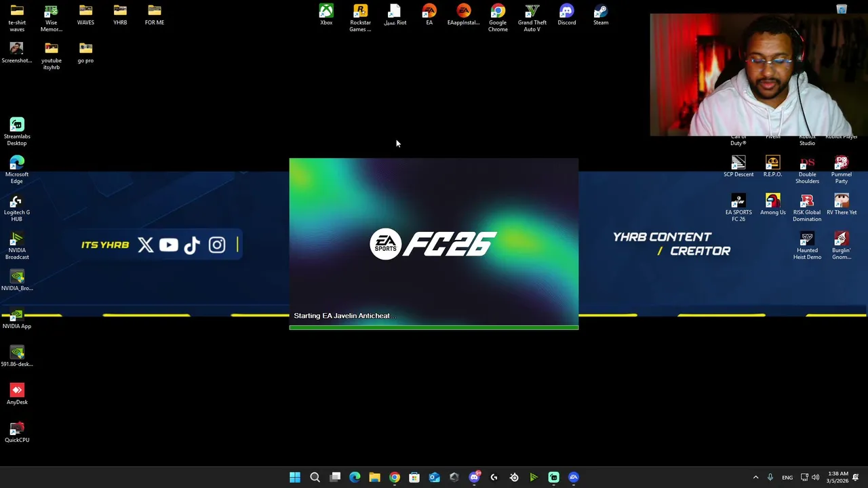Select the Screenshot image file on desktop
This screenshot has height=488, width=868.
[x=17, y=53]
